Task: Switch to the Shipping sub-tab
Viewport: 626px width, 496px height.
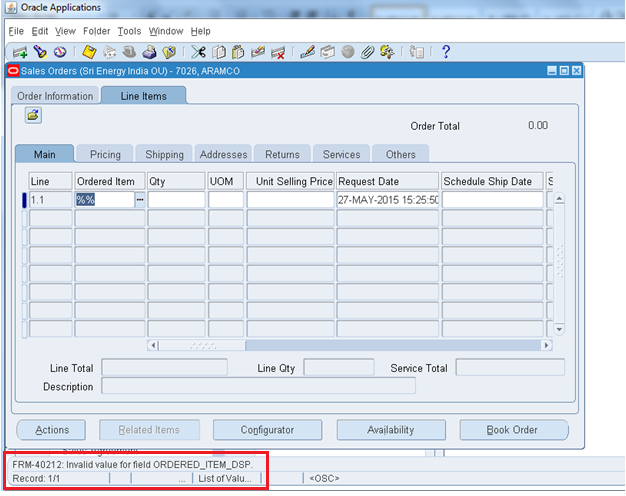Action: click(x=164, y=154)
